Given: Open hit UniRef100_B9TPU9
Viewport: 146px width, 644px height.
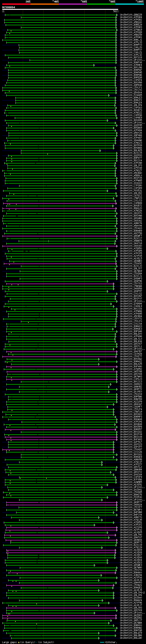Looking at the screenshot, I should (x=131, y=146).
